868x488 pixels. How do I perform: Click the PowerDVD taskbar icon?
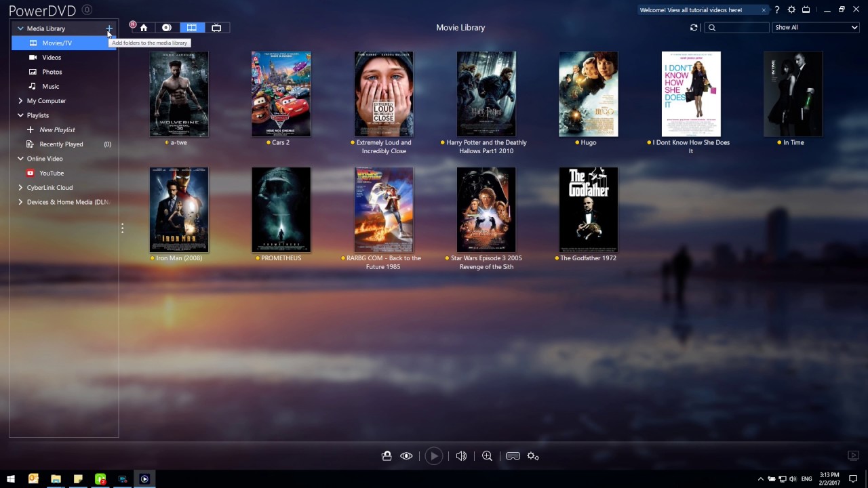[144, 479]
